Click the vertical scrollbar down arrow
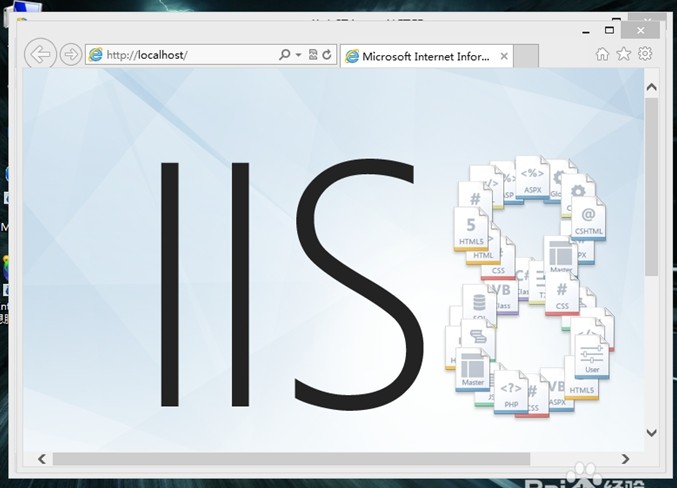677x488 pixels. 652,432
